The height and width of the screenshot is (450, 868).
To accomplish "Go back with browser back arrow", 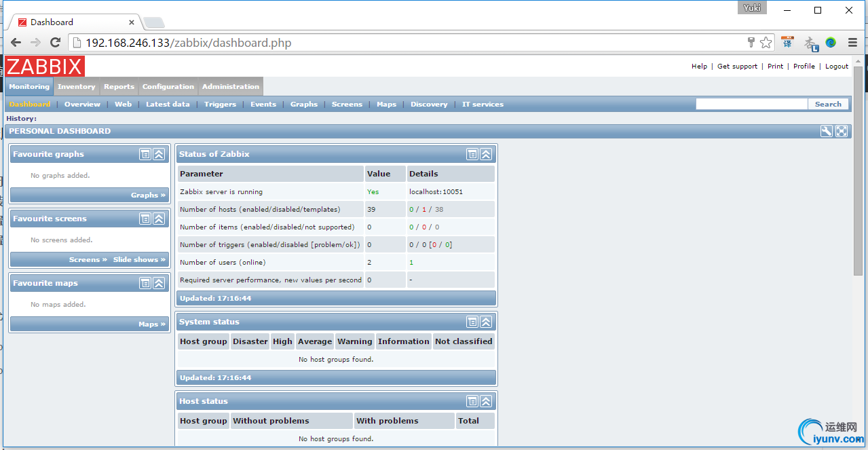I will (16, 43).
